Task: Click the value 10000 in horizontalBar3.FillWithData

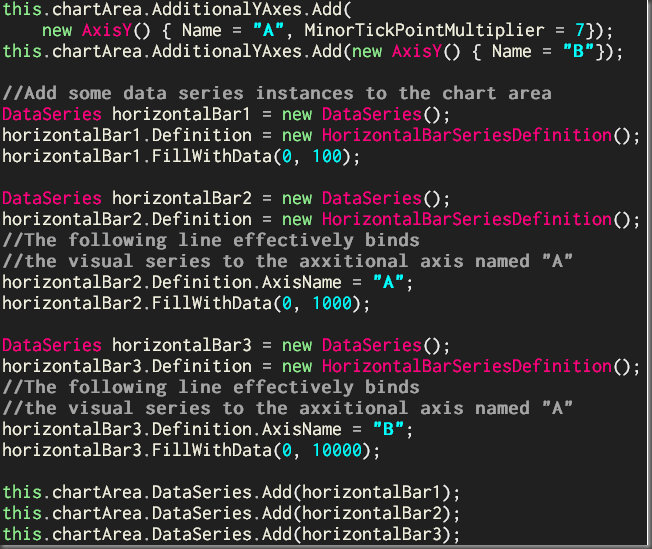Action: [x=337, y=450]
